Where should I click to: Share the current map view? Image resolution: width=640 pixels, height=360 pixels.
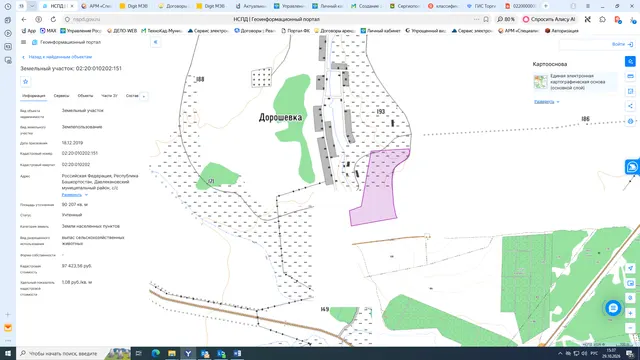coord(631,106)
